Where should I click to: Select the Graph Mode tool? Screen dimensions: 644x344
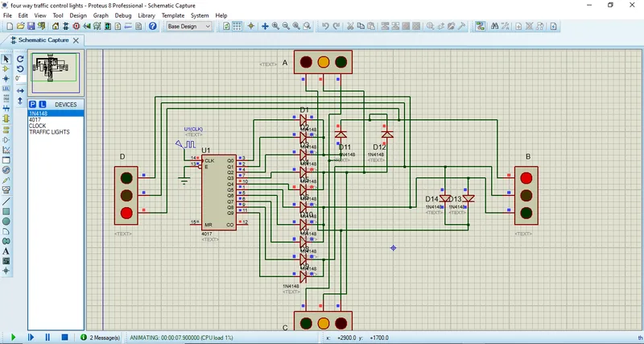tap(6, 150)
